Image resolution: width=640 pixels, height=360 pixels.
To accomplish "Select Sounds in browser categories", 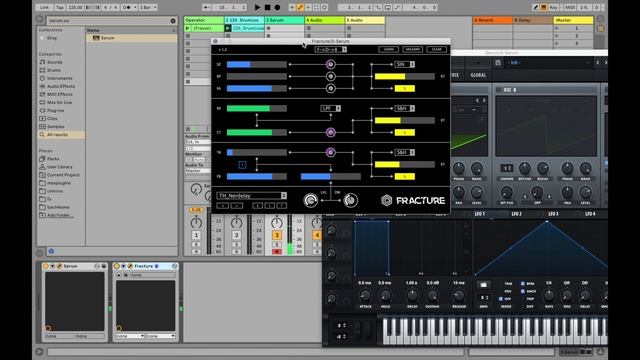I will 54,62.
